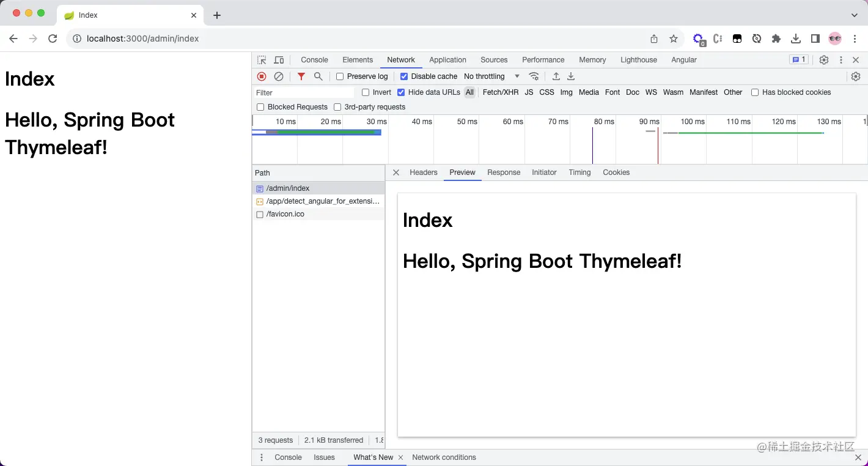Close the bottom drawer
868x466 pixels.
858,457
